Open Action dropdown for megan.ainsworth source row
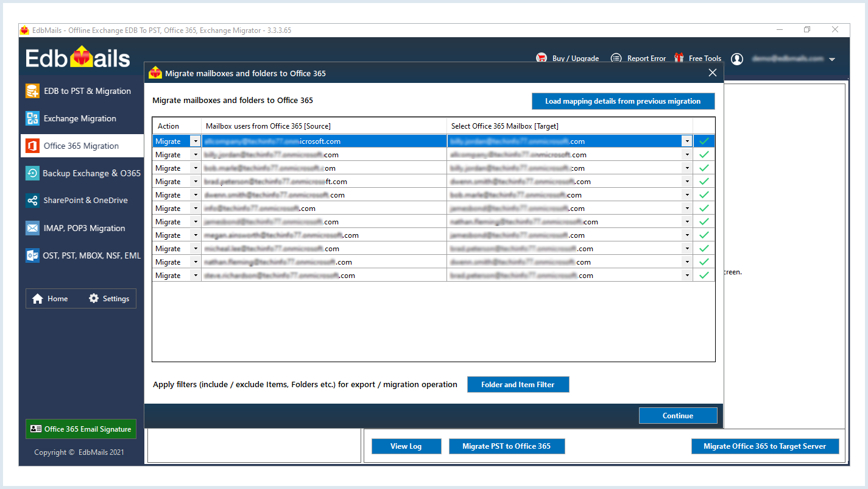The width and height of the screenshot is (868, 489). click(x=195, y=235)
